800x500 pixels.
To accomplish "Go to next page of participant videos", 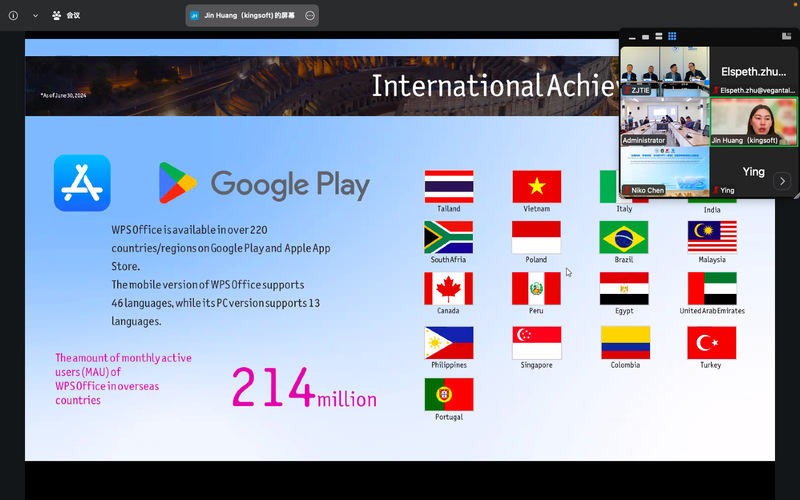I will tap(782, 181).
